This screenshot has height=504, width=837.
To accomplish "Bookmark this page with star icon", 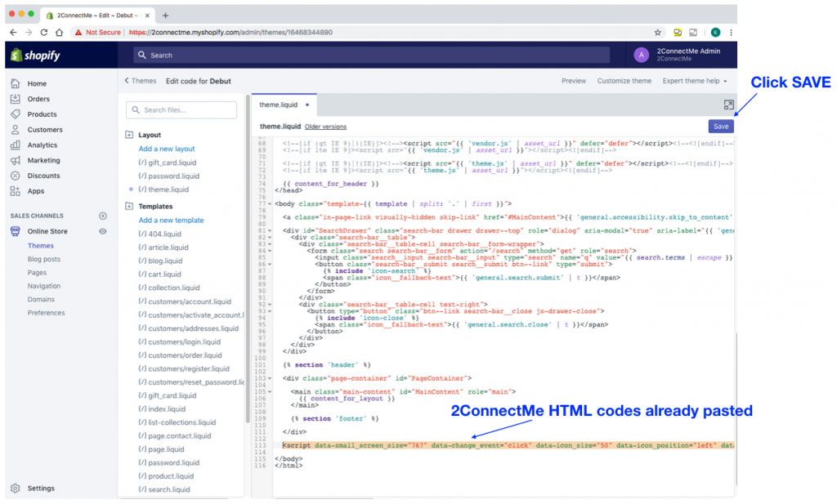I will [658, 32].
